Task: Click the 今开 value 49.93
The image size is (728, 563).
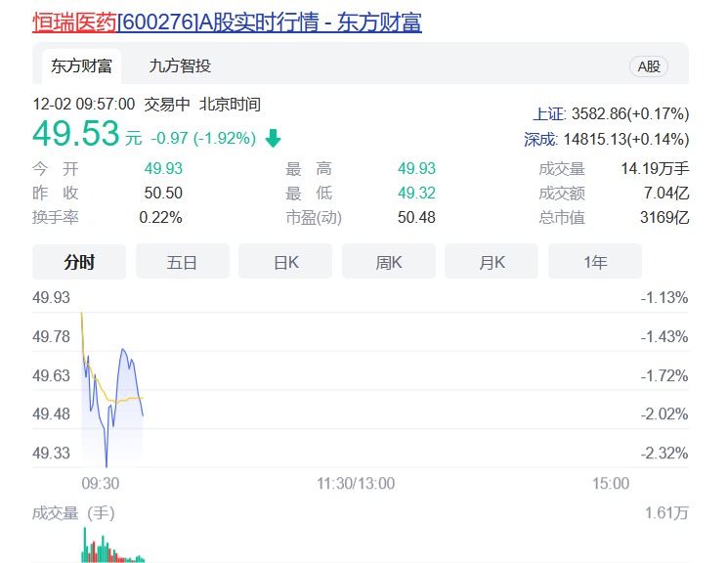Action: 163,168
